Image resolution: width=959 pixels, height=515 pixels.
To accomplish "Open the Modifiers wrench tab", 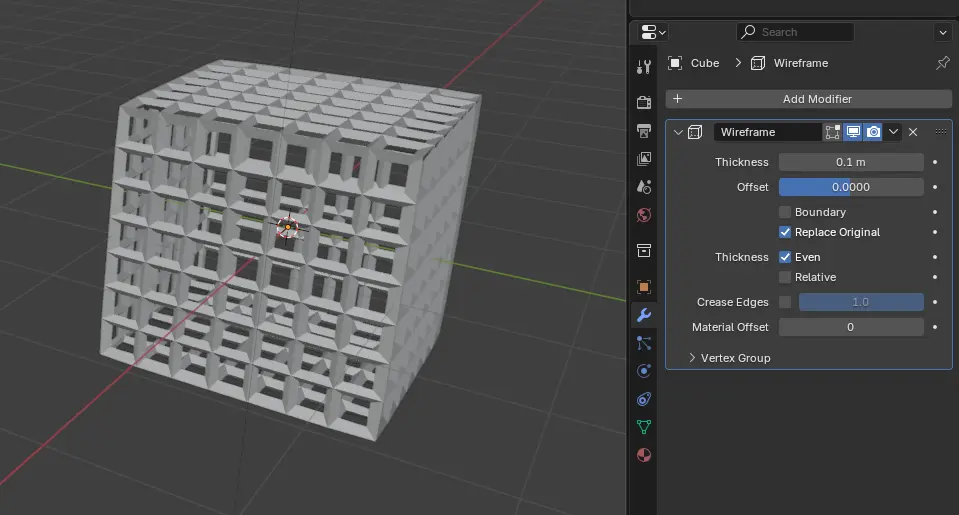I will point(643,315).
